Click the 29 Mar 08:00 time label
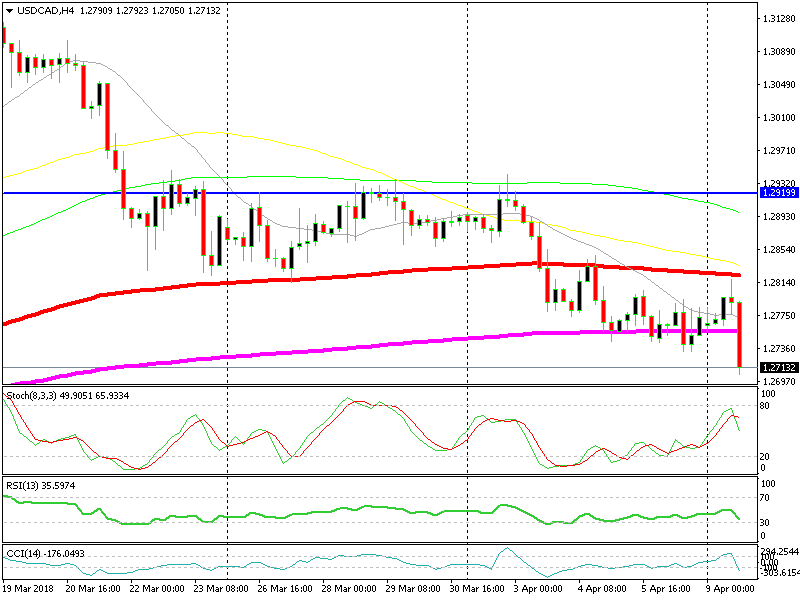The height and width of the screenshot is (600, 800). coord(413,588)
